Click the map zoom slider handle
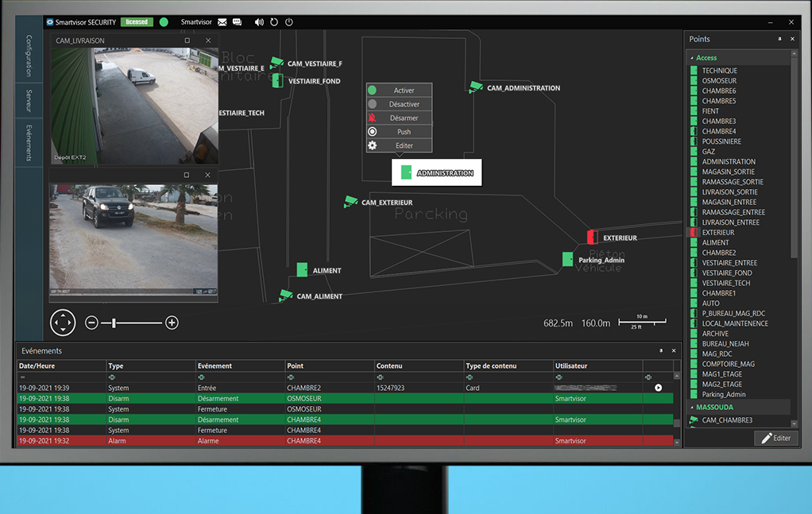The image size is (812, 514). pos(114,323)
